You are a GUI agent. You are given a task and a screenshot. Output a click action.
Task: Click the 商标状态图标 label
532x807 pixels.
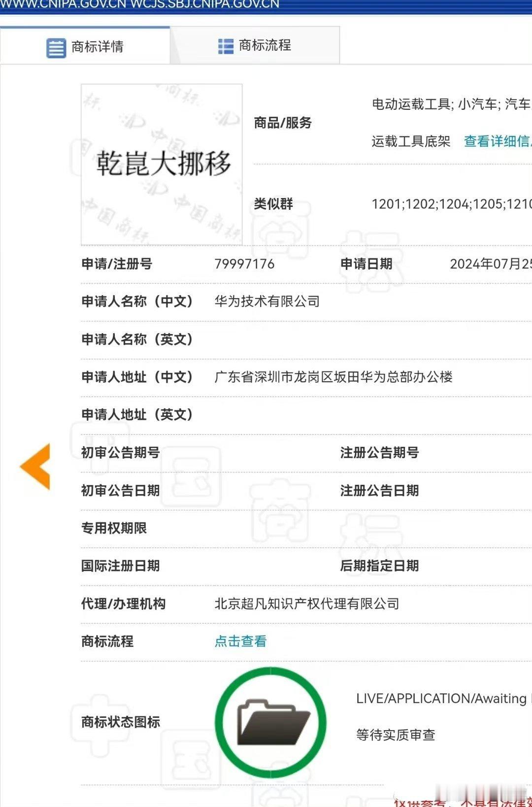pos(121,722)
